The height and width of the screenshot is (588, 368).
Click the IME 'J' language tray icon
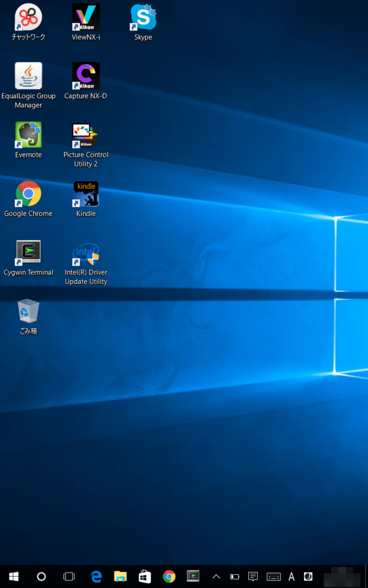click(x=308, y=577)
